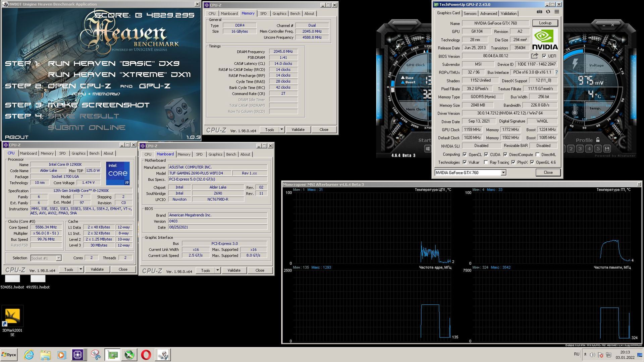Select Afterburner profile slot 4
The image size is (644, 362).
tap(589, 148)
